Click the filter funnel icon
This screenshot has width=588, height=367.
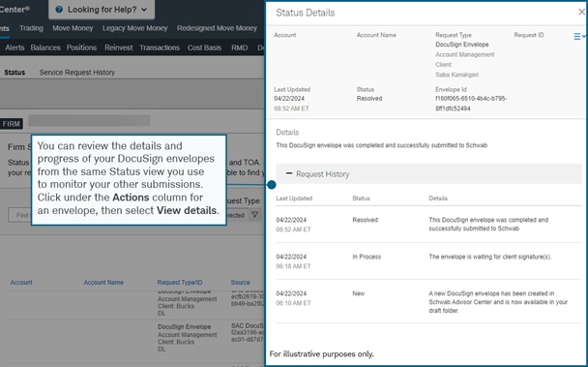[254, 215]
